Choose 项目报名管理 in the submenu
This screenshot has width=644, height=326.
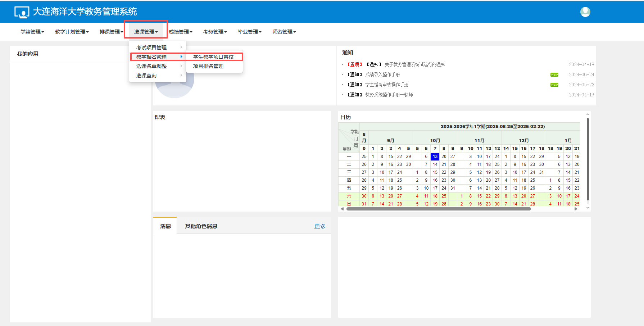(x=208, y=66)
